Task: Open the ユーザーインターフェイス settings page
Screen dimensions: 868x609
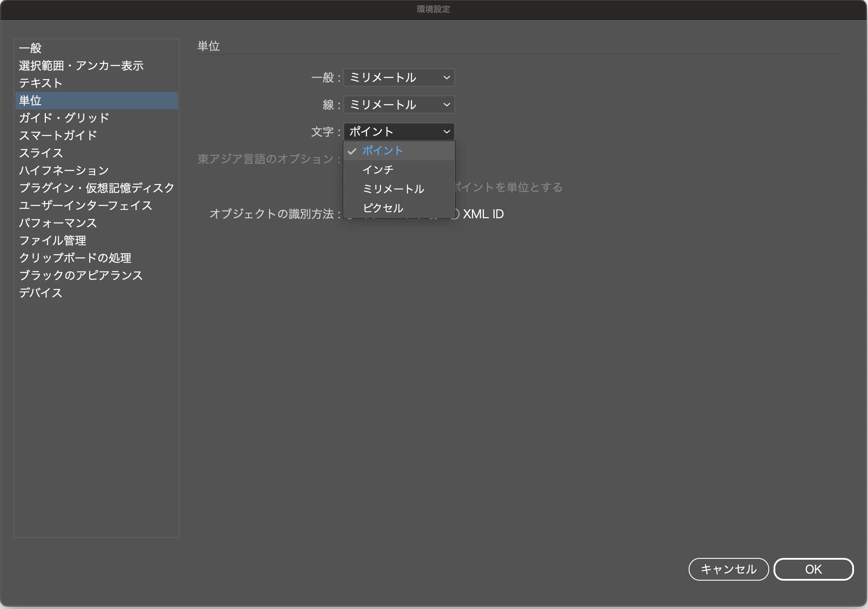Action: click(x=85, y=205)
